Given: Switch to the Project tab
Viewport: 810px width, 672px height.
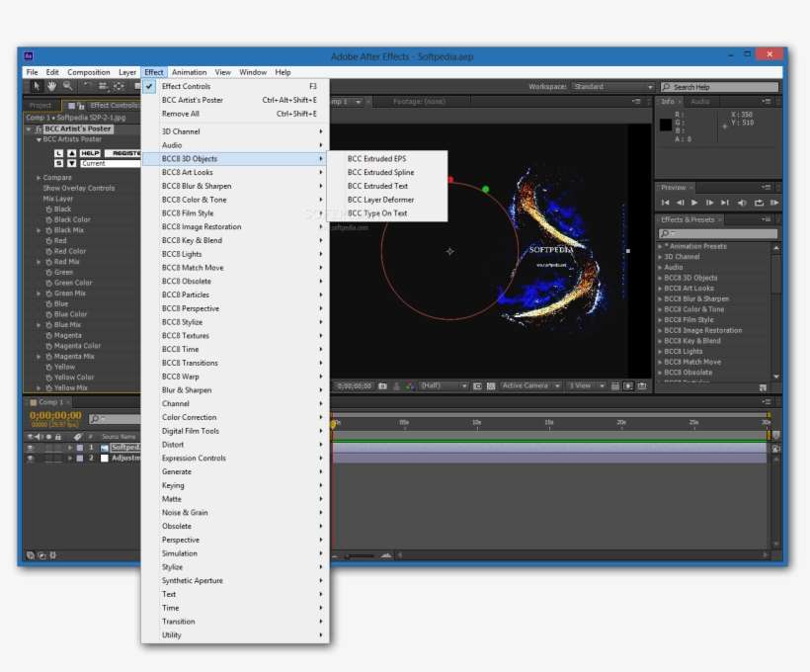Looking at the screenshot, I should pos(40,106).
